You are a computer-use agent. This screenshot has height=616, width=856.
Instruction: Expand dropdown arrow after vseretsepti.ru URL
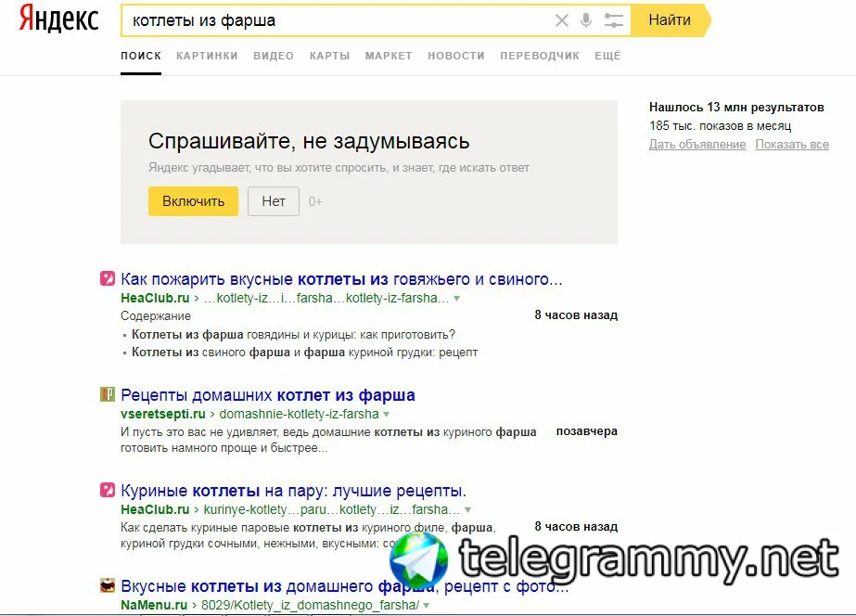pos(387,415)
